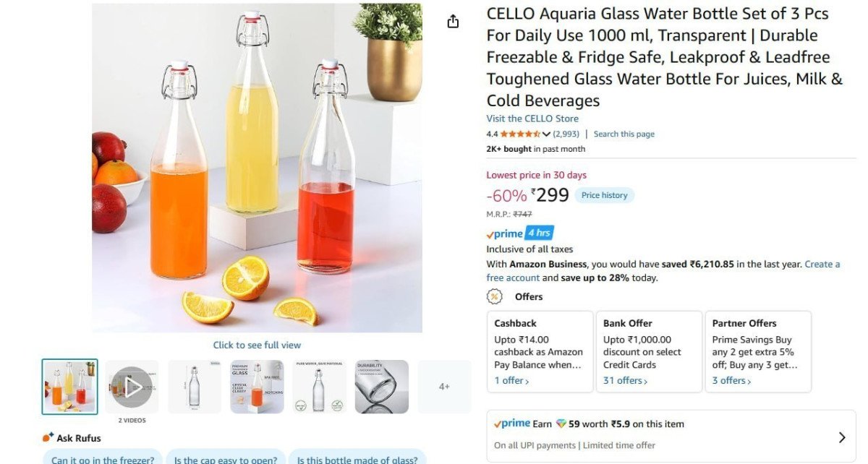Open the Price history popup

(x=604, y=194)
